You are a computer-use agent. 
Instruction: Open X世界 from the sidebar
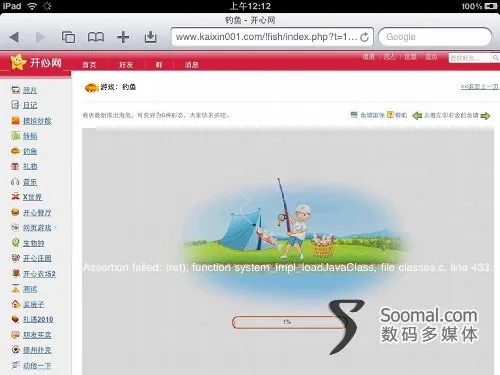coord(32,197)
